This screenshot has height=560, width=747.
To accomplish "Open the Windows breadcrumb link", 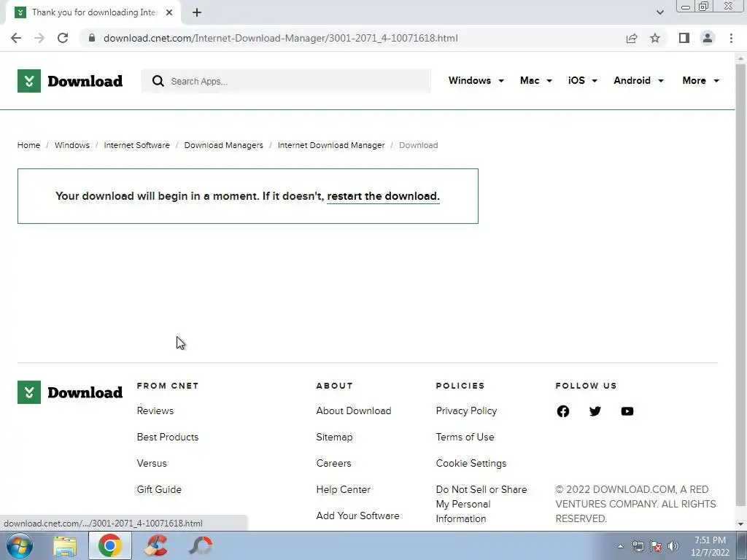I will [x=72, y=145].
